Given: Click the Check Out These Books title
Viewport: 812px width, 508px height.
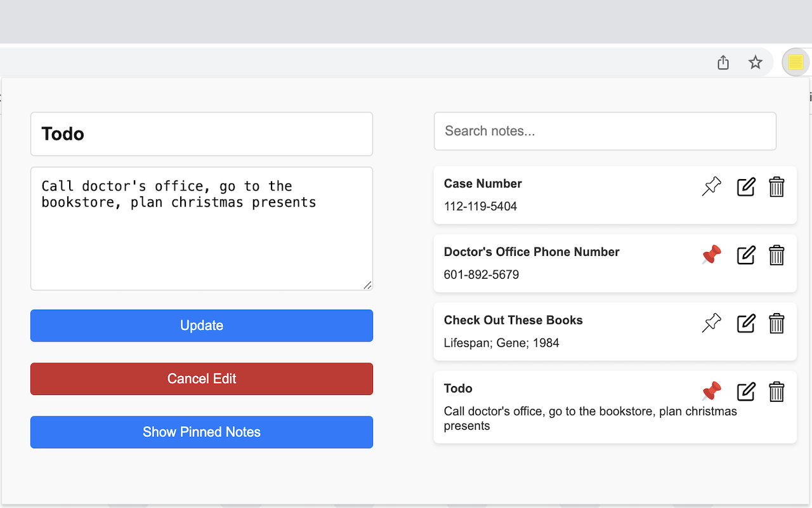Looking at the screenshot, I should [513, 320].
